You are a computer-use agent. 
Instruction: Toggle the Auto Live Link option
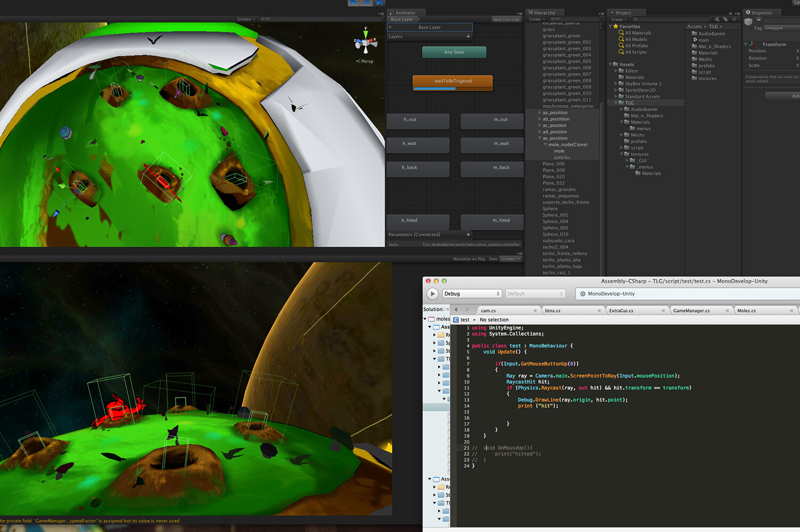[506, 19]
